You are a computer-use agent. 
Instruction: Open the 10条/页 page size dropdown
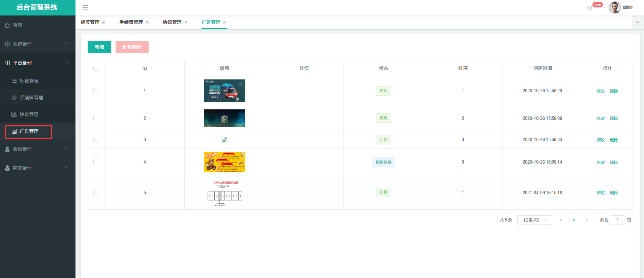(534, 220)
